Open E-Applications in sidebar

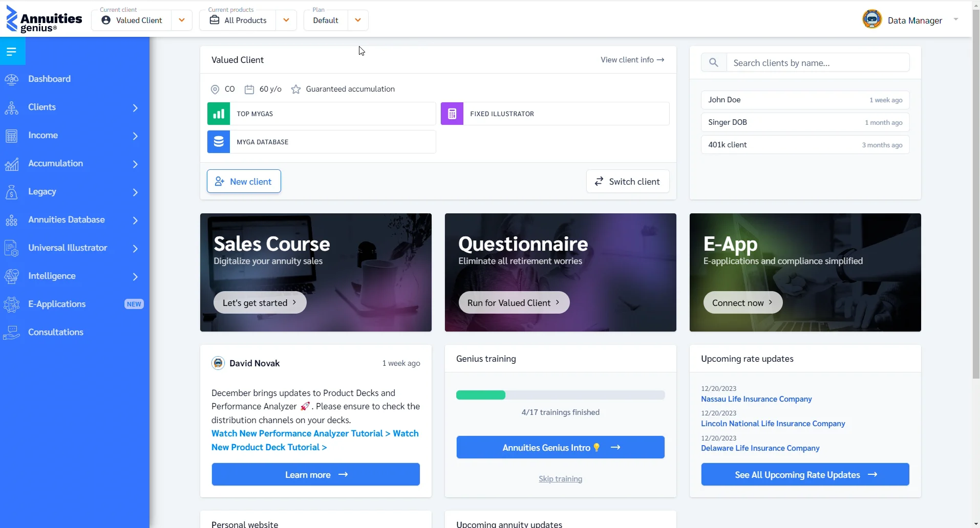click(x=57, y=304)
